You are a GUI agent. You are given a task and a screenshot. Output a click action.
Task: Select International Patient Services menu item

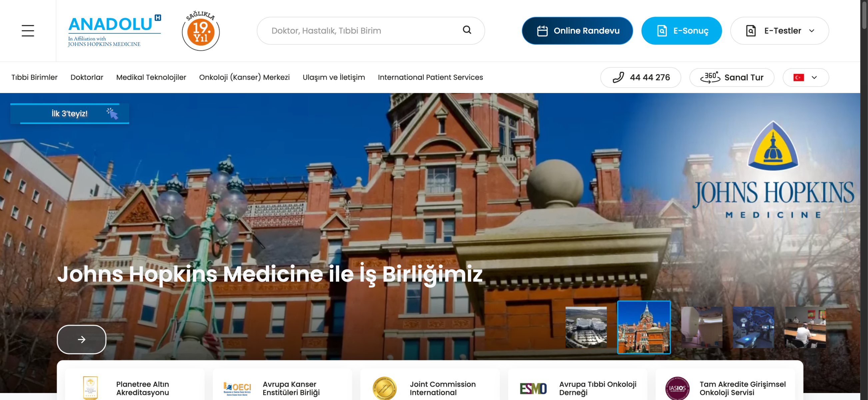pos(430,78)
